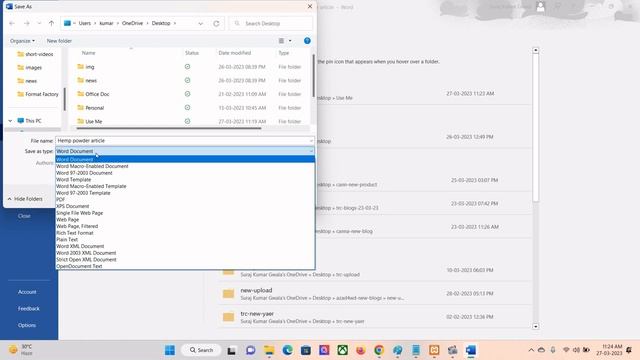Select Format Factory in navigation pane
Screen dimensions: 640x360
click(38, 94)
